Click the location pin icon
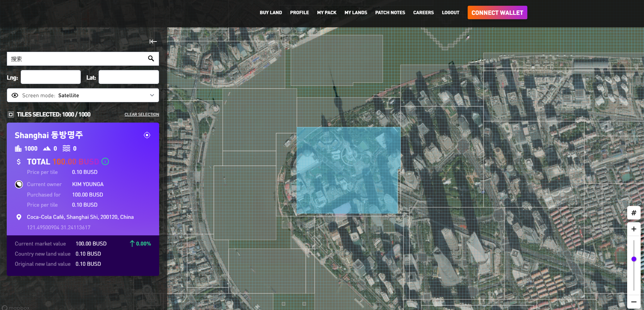The height and width of the screenshot is (310, 644). click(19, 217)
